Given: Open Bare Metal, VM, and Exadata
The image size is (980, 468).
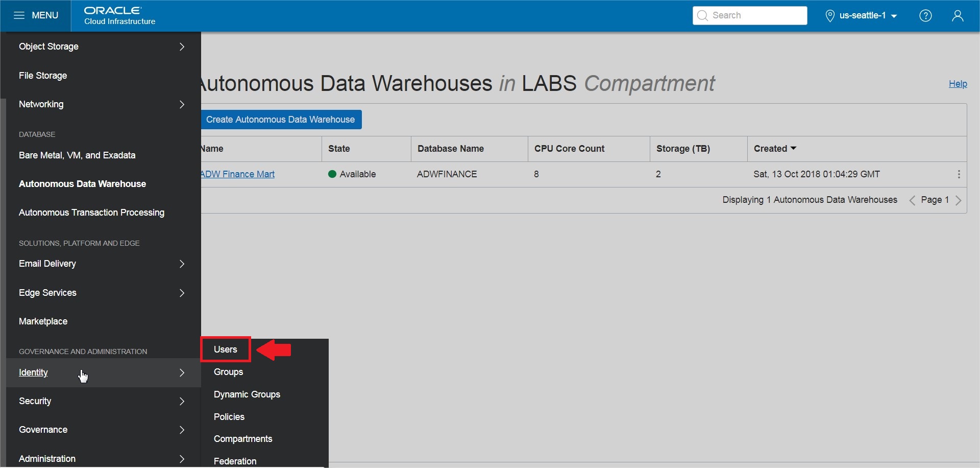Looking at the screenshot, I should (77, 155).
